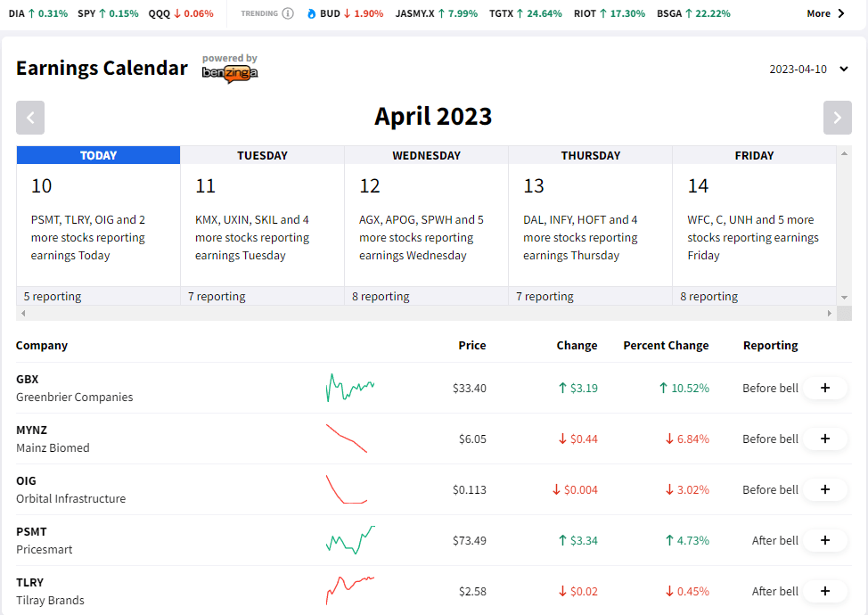Click the plus icon for Orbital Infrastructure
The image size is (868, 615).
(824, 488)
